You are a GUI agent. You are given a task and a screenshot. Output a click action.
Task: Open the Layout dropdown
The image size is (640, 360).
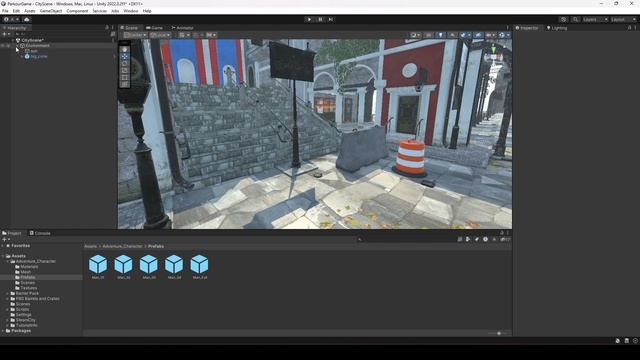[623, 19]
